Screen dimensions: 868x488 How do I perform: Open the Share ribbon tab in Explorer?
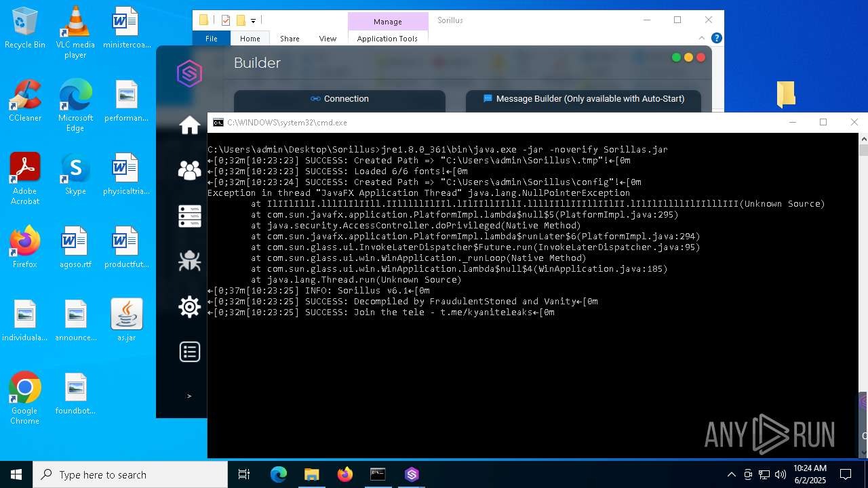point(290,39)
